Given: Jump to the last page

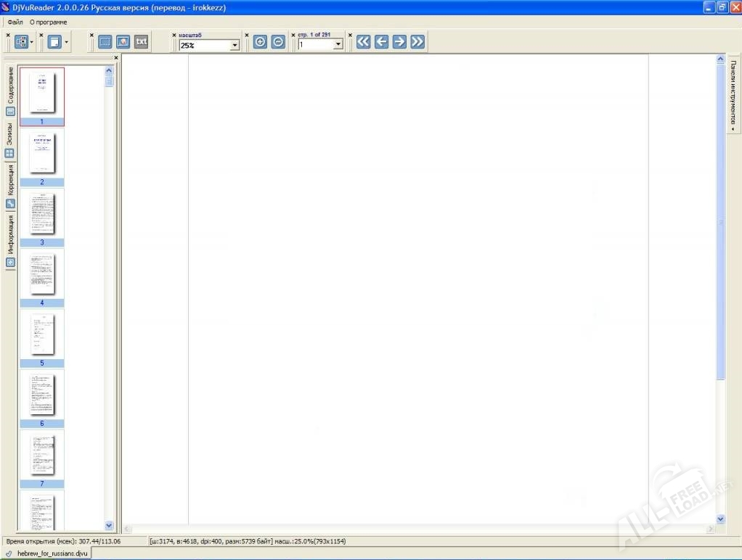Looking at the screenshot, I should point(417,42).
